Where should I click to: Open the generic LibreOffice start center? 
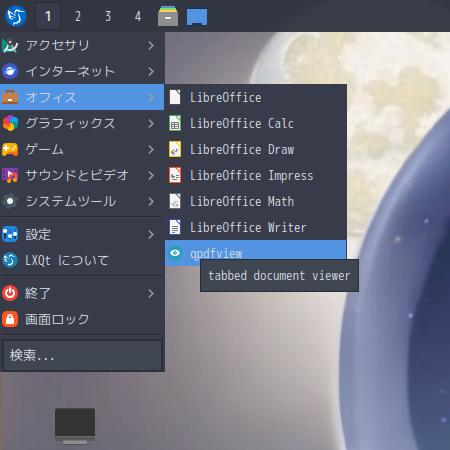[x=255, y=97]
